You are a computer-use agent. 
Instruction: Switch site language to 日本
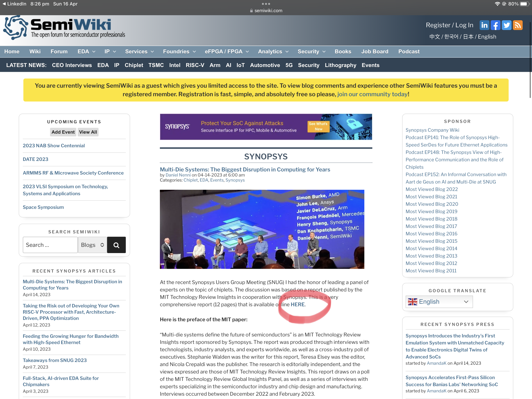pyautogui.click(x=468, y=37)
